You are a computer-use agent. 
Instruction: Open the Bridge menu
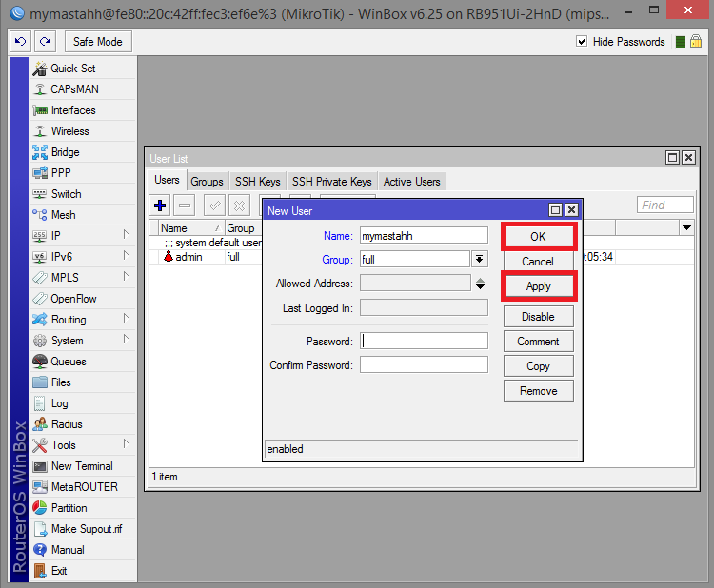coord(84,152)
